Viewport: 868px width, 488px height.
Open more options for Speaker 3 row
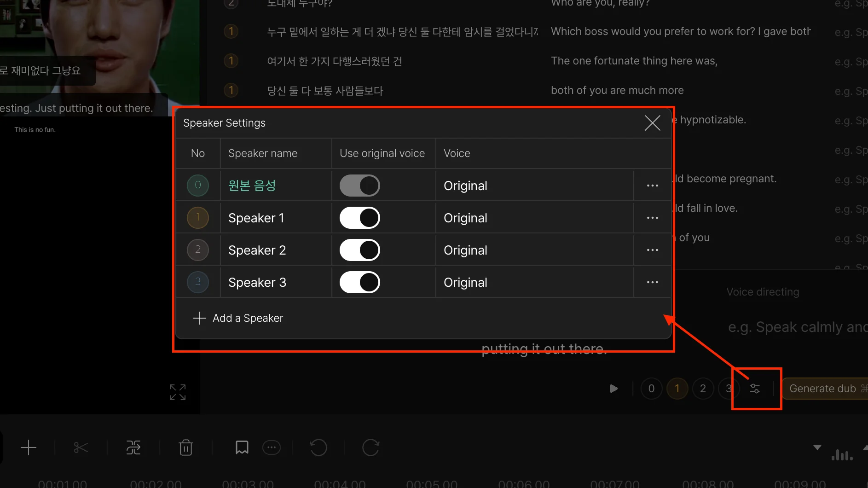point(652,282)
